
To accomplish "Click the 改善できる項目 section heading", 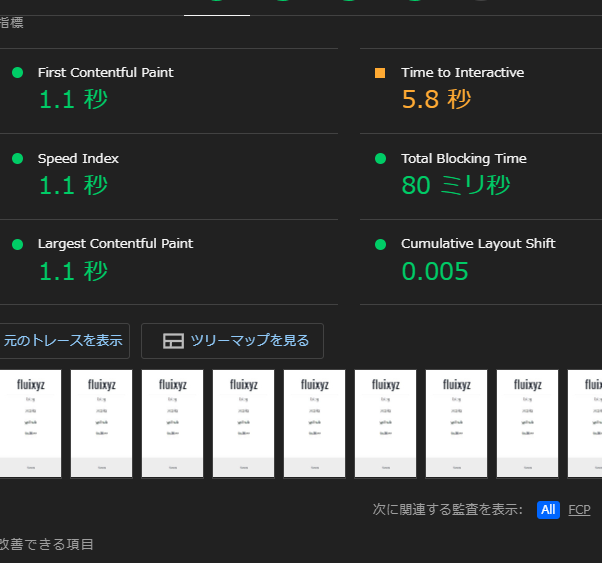I will click(x=47, y=545).
